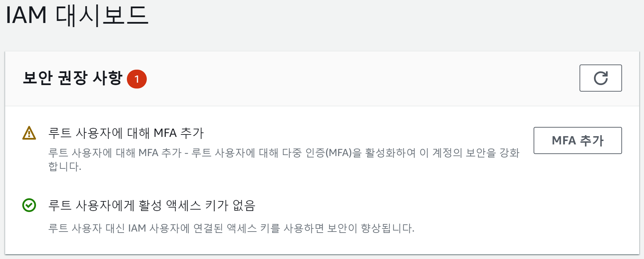Click the access key description ending 보안이 향상됩니다
644x259 pixels.
tap(231, 228)
